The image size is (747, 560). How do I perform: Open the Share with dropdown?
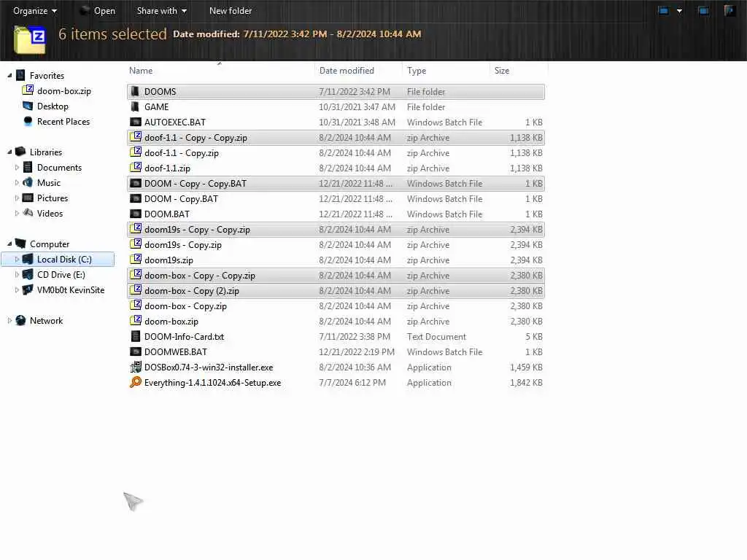[161, 10]
